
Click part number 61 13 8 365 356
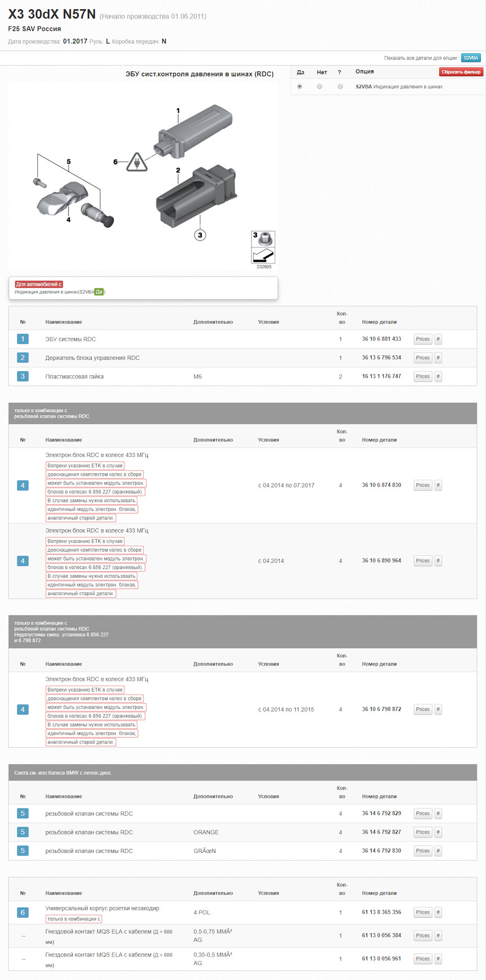[381, 912]
